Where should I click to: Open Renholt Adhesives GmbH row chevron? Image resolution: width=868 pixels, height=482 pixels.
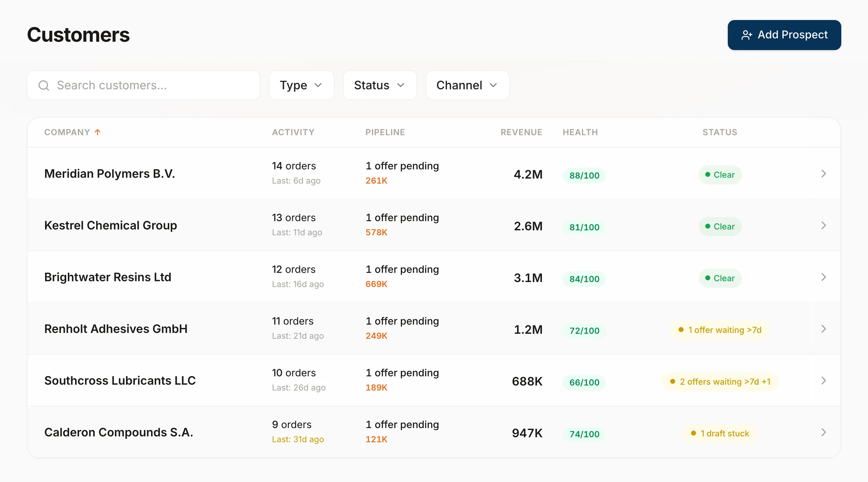click(x=824, y=329)
